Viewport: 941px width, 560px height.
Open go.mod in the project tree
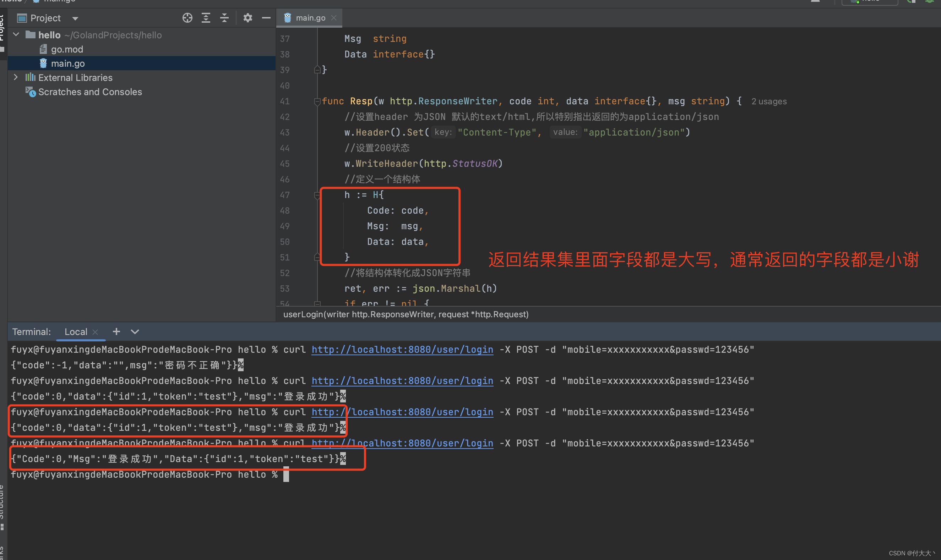67,49
